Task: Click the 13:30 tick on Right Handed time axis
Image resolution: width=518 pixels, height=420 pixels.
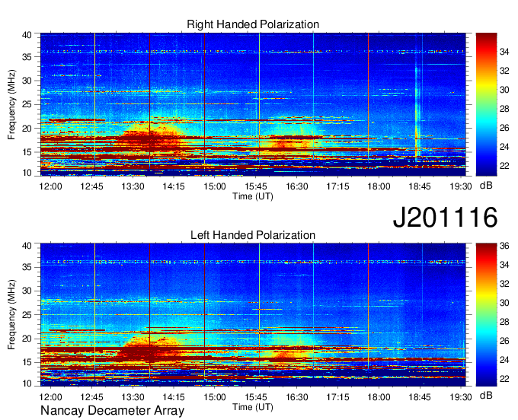Action: 133,186
